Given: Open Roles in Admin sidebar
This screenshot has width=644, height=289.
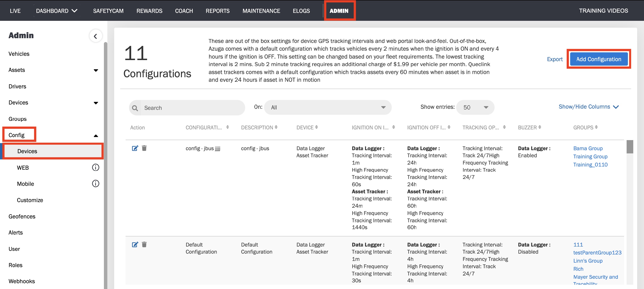Looking at the screenshot, I should pos(15,265).
